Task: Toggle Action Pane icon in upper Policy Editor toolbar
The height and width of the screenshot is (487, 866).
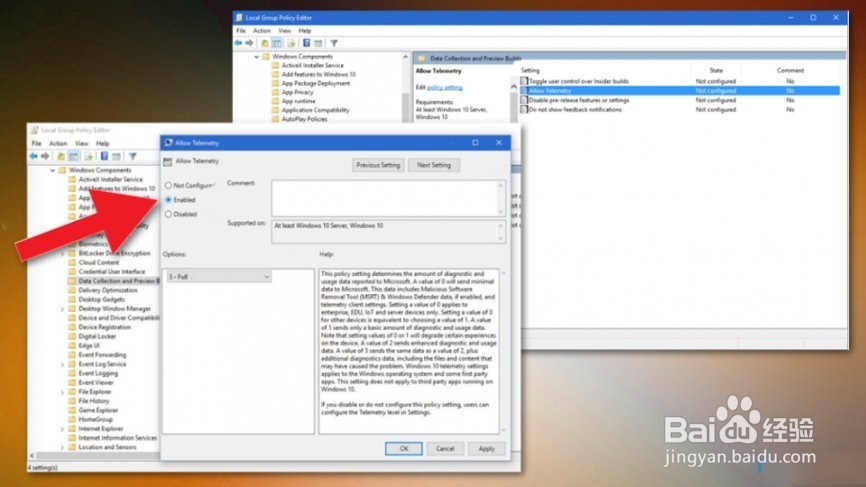Action: pos(318,43)
